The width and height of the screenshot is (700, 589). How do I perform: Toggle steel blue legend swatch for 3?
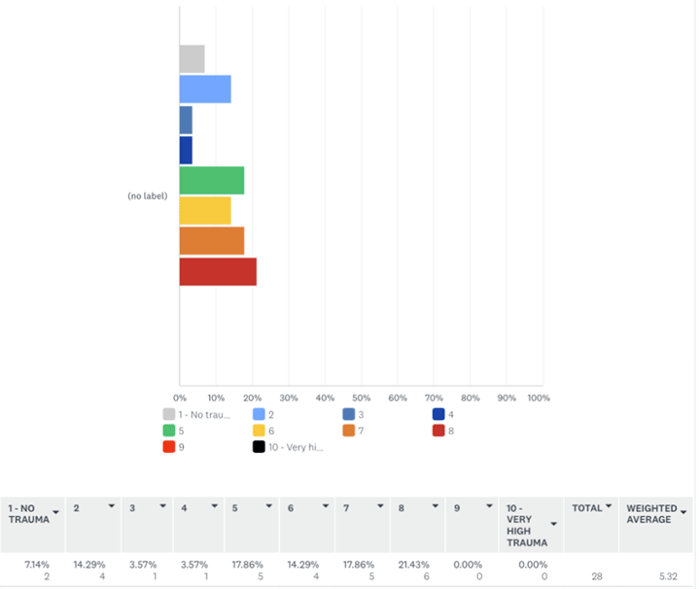349,414
